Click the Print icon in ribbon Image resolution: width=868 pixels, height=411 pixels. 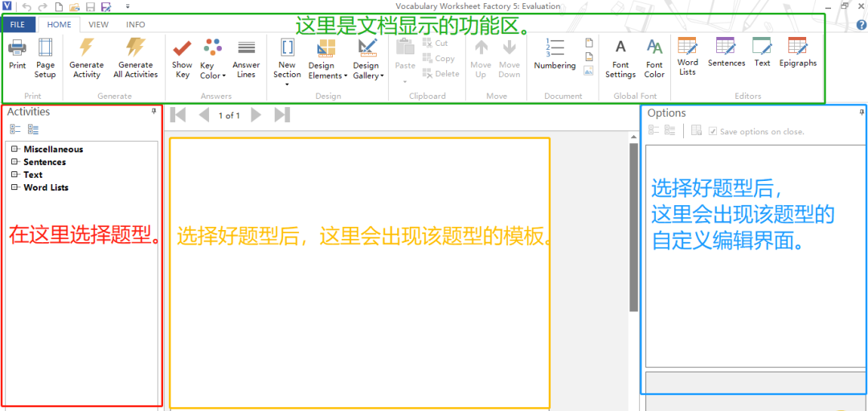(x=17, y=47)
